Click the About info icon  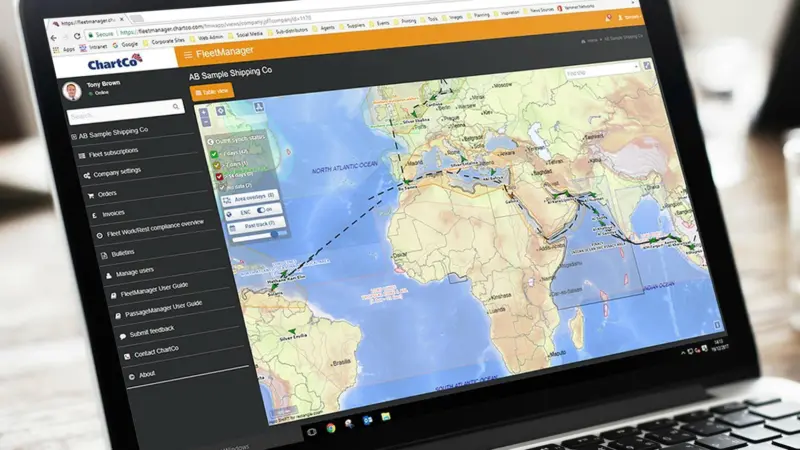pos(132,377)
